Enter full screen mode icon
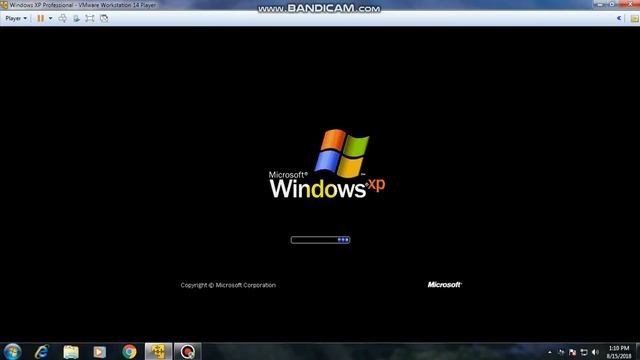This screenshot has height=360, width=640. (90, 18)
